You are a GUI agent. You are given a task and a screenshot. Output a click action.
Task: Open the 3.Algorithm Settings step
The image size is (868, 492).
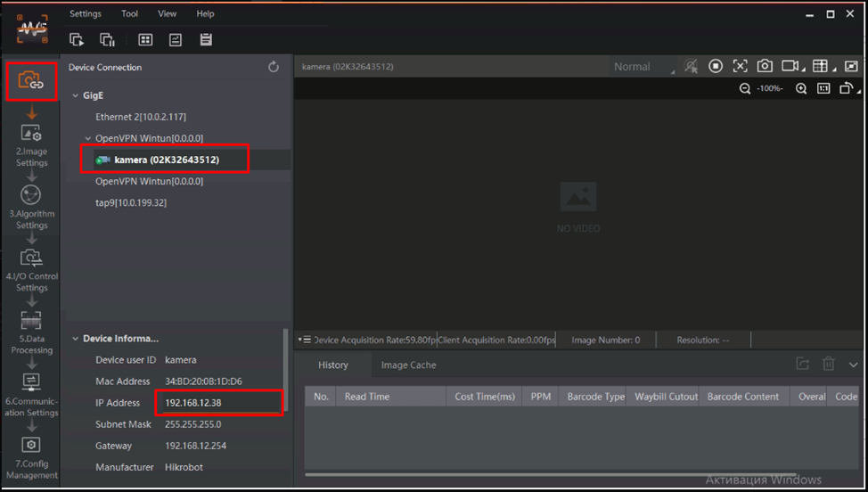pyautogui.click(x=31, y=208)
